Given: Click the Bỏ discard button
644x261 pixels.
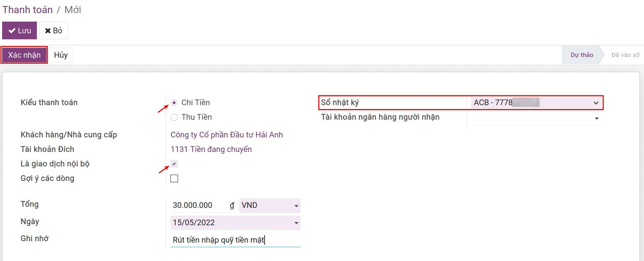Looking at the screenshot, I should [x=53, y=31].
